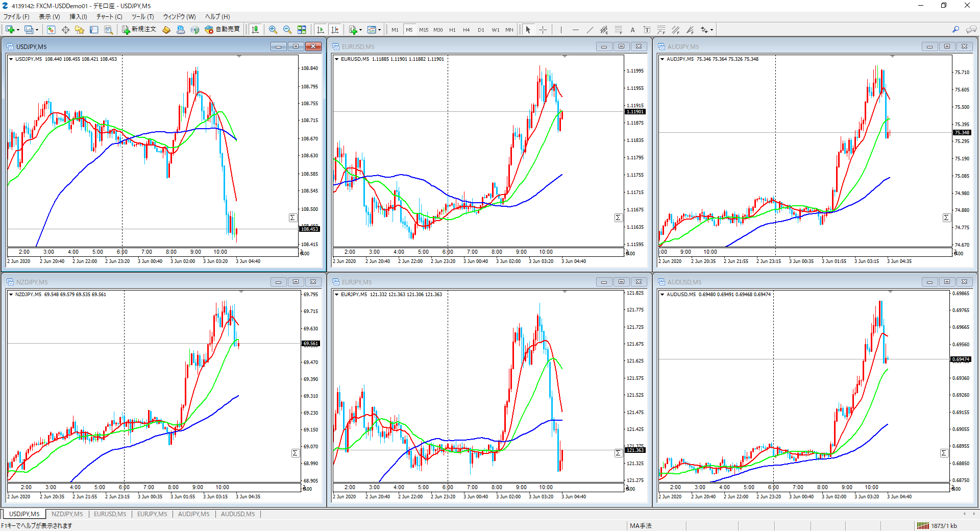Image resolution: width=980 pixels, height=531 pixels.
Task: Open the Market Watch window icon
Action: pyautogui.click(x=51, y=30)
